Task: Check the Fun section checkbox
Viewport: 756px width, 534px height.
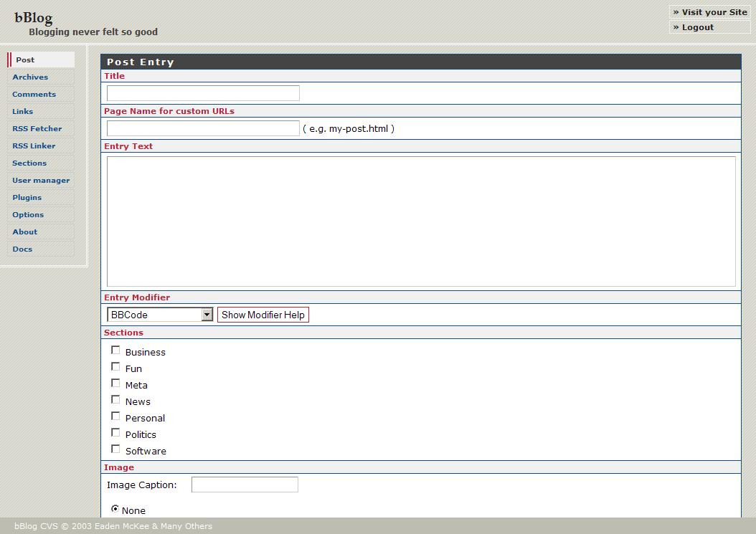Action: click(115, 367)
